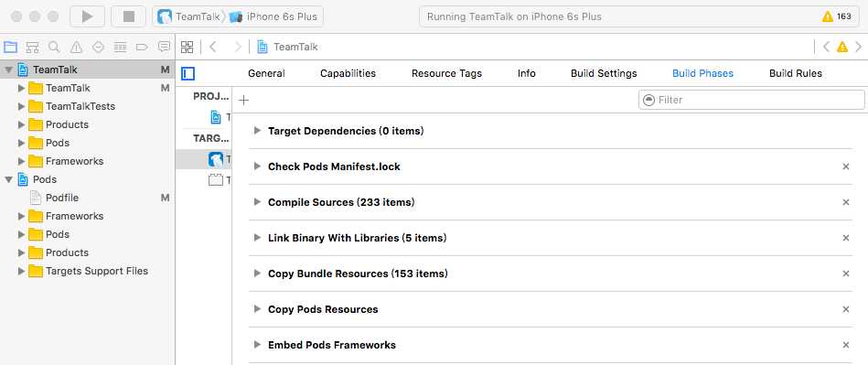The image size is (868, 365).
Task: Add a new build phase with plus
Action: click(x=243, y=101)
